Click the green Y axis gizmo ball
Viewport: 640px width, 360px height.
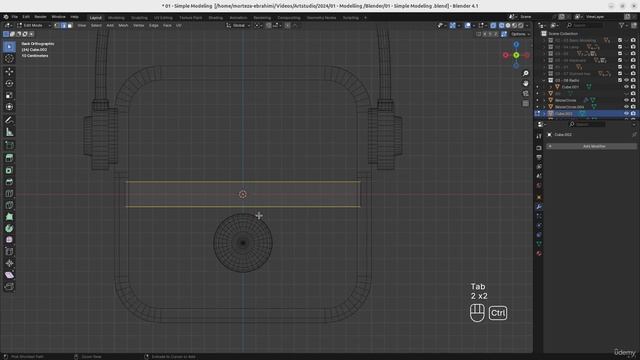click(x=516, y=55)
